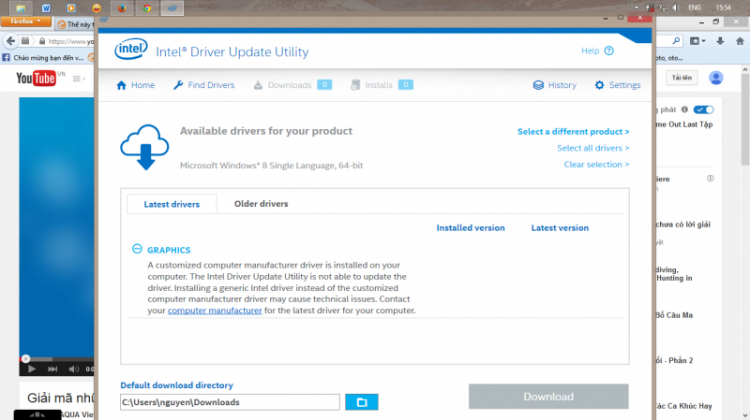This screenshot has width=750, height=420.
Task: Click Clear selection link
Action: click(596, 165)
